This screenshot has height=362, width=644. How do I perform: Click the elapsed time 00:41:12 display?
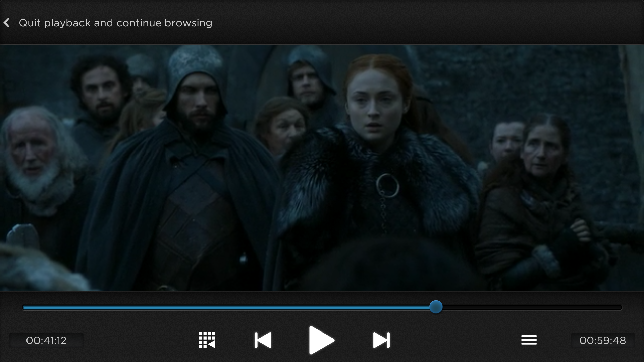tap(46, 340)
